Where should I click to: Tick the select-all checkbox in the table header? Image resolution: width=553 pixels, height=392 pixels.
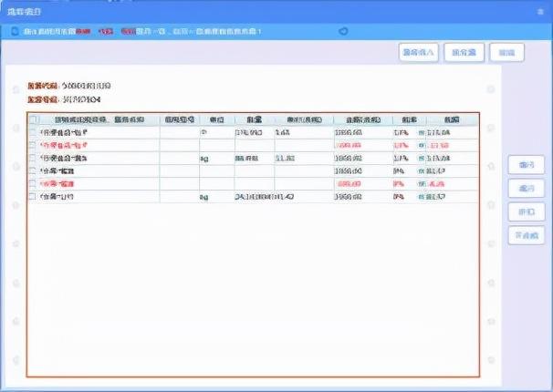click(x=34, y=120)
